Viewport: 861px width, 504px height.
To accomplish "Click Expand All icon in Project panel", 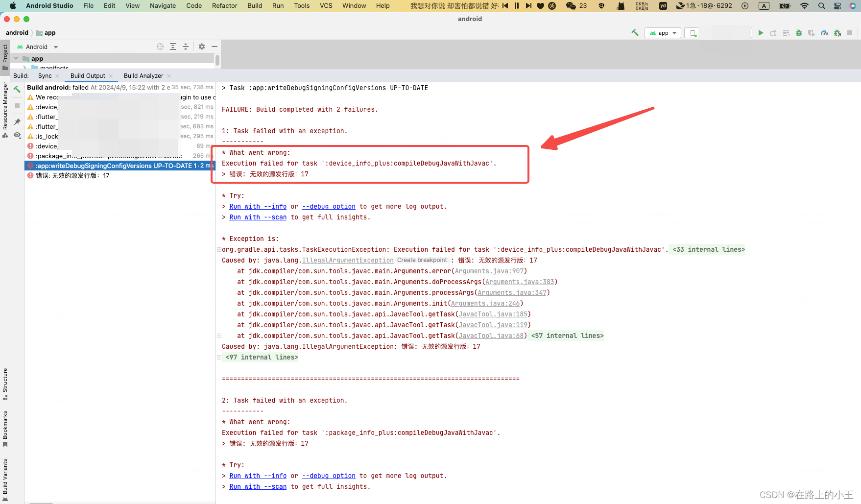I will tap(173, 47).
